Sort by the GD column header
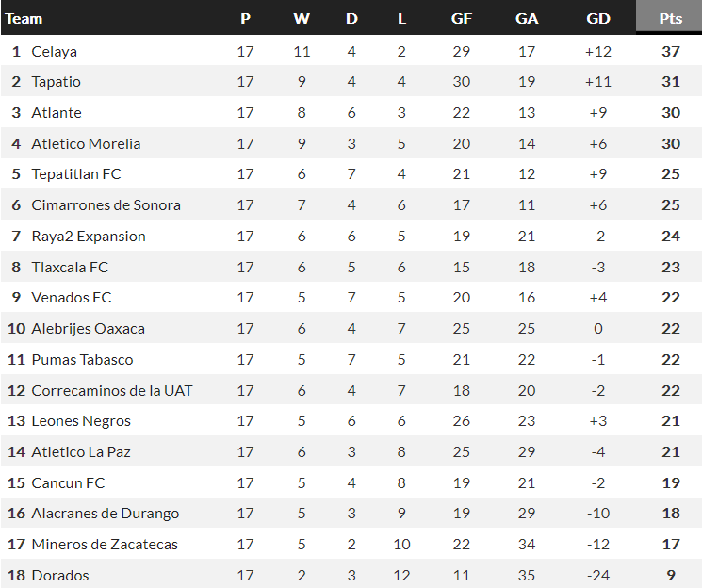Screen dimensions: 702x588 (597, 18)
